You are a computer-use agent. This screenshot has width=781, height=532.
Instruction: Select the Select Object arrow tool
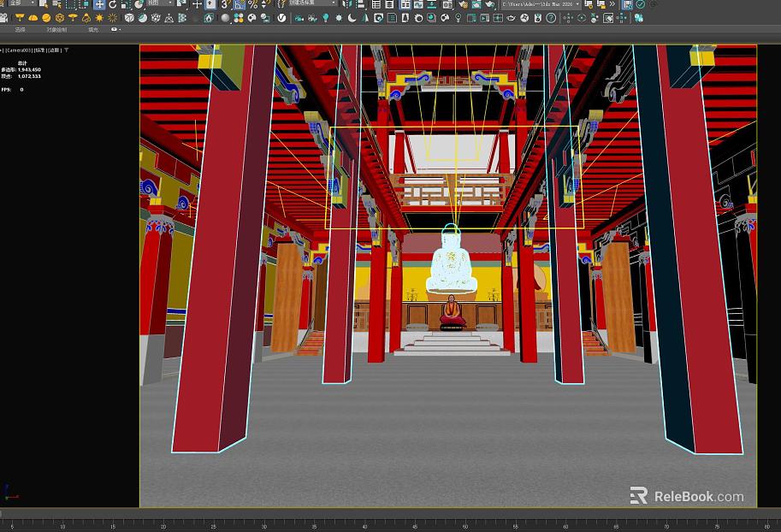pyautogui.click(x=44, y=4)
